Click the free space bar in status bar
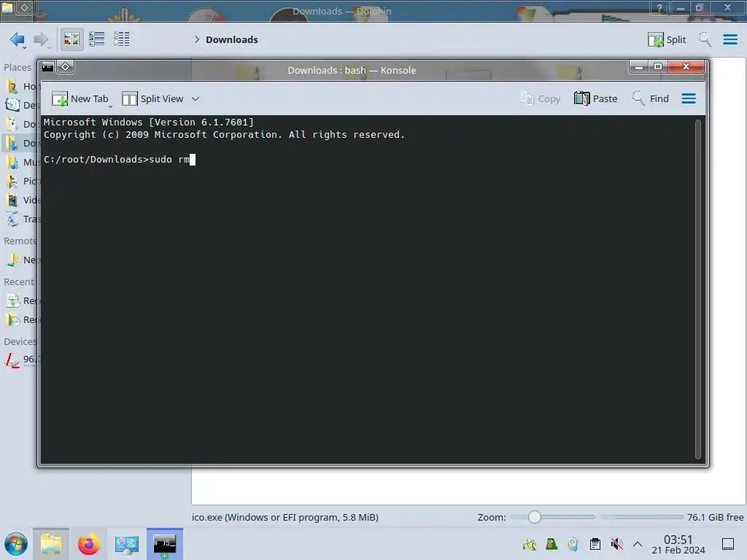The width and height of the screenshot is (747, 560). [642, 517]
